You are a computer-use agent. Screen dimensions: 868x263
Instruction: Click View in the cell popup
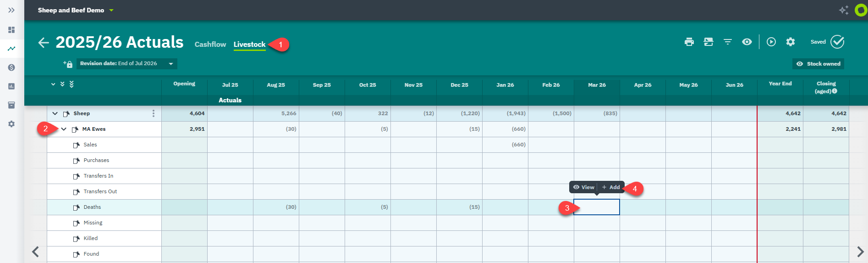(x=584, y=187)
